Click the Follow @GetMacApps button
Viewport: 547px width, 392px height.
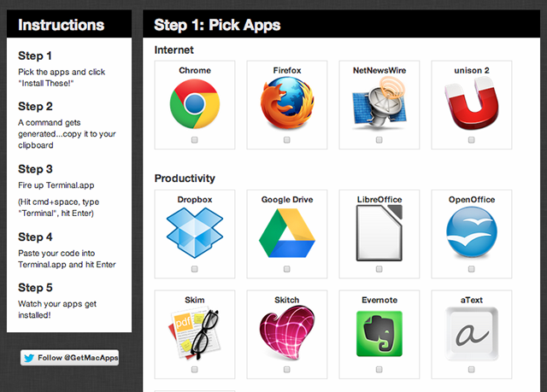(69, 357)
